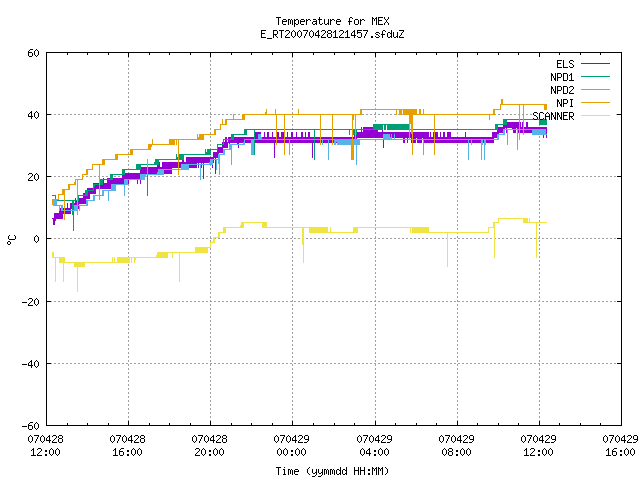Click the green NPD1 legend line sample
Screen dimensions: 640x480
click(595, 76)
